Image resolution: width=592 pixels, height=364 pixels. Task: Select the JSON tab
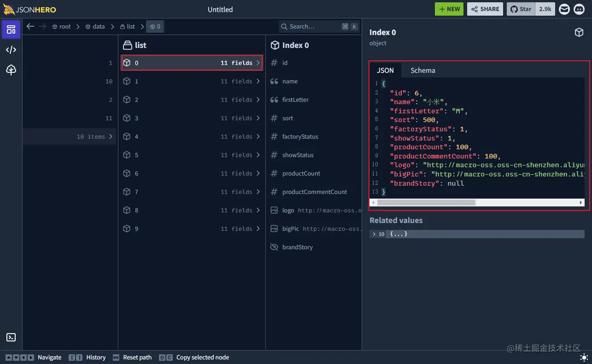(x=386, y=70)
